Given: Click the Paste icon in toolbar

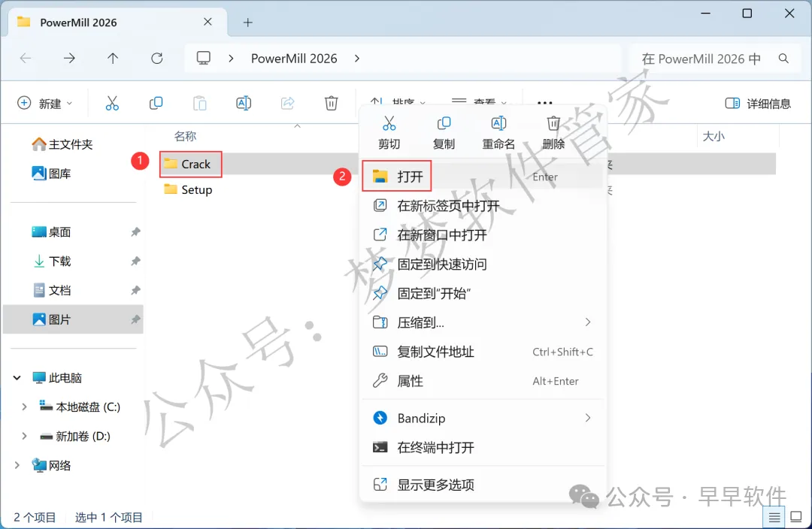Looking at the screenshot, I should [200, 103].
